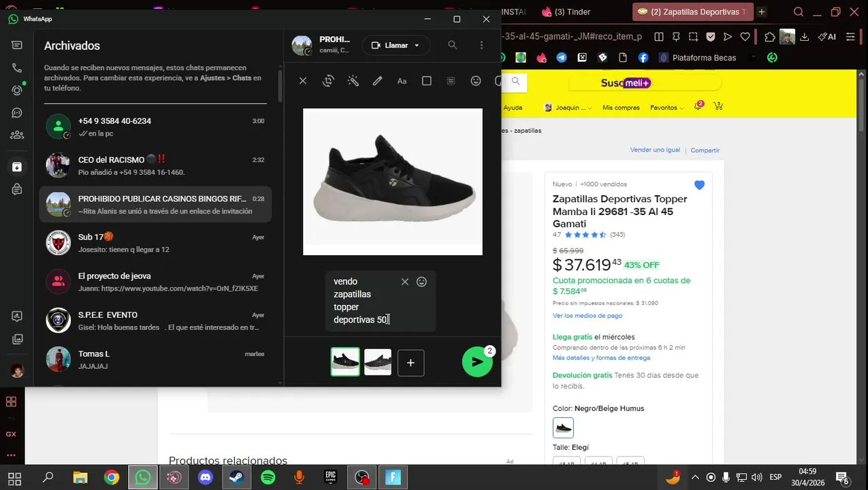Image resolution: width=868 pixels, height=490 pixels.
Task: Click browser tab search magnifier icon
Action: point(799,12)
